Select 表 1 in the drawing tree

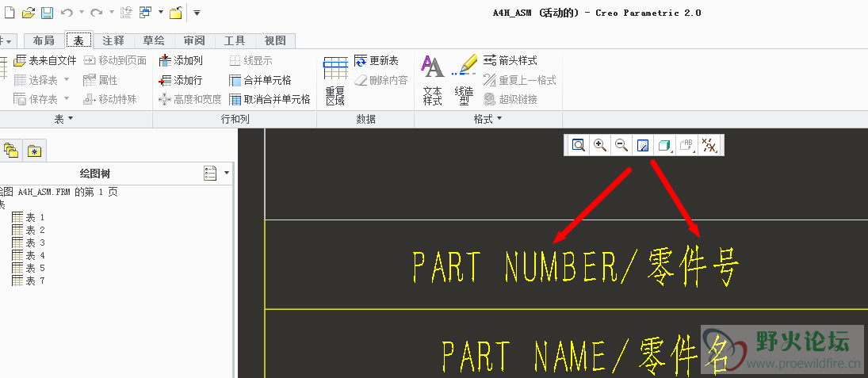point(29,217)
